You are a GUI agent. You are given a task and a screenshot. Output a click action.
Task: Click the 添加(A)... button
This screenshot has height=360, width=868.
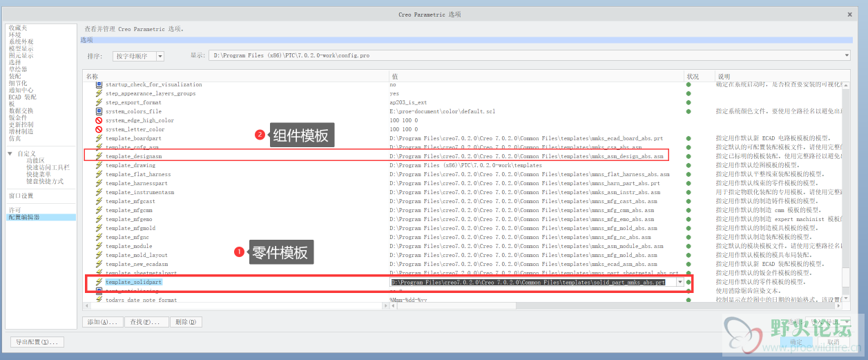(x=103, y=322)
